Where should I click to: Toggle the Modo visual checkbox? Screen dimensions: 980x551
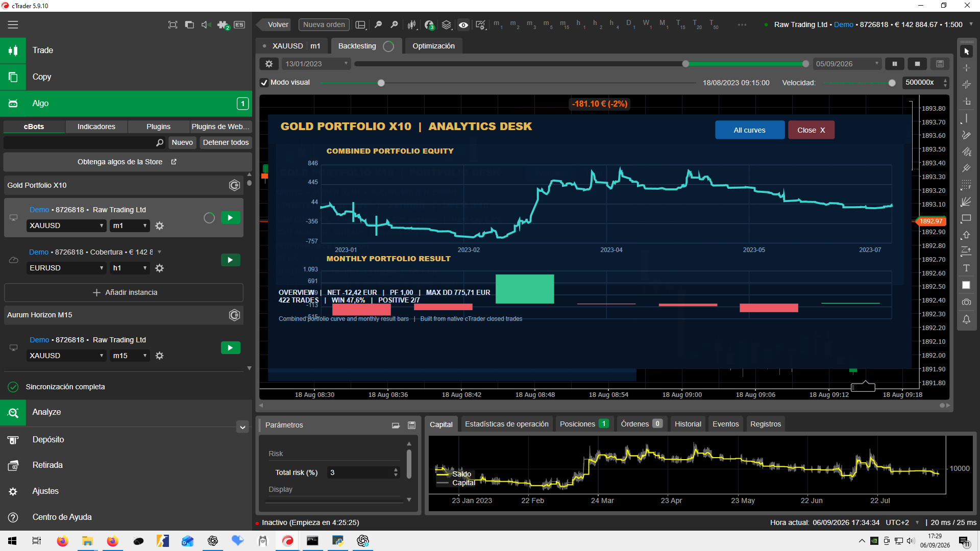point(264,83)
